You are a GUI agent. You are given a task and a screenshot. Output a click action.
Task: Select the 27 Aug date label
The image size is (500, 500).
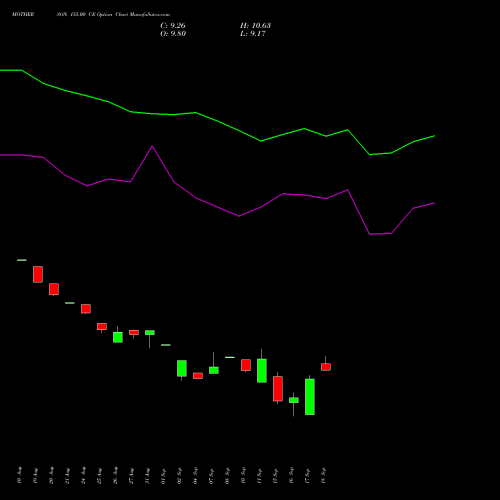pos(131,476)
